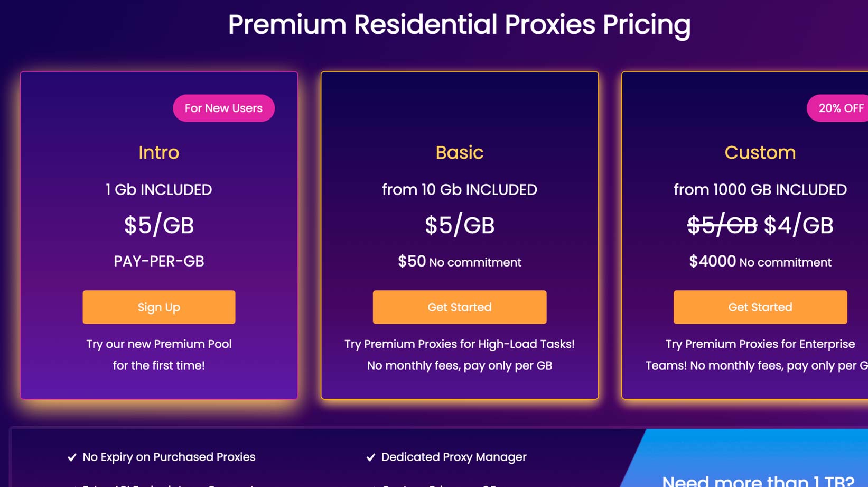Viewport: 868px width, 487px height.
Task: Click the Sign Up button in Intro plan
Action: [158, 307]
